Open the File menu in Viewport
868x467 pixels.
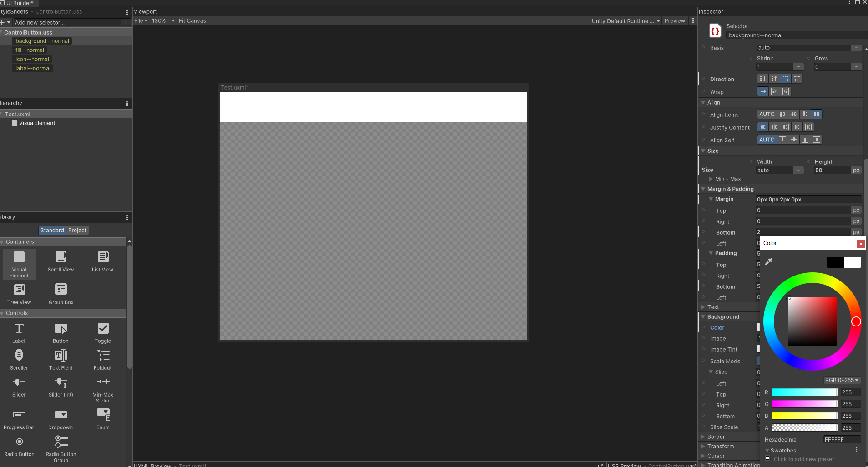(141, 21)
